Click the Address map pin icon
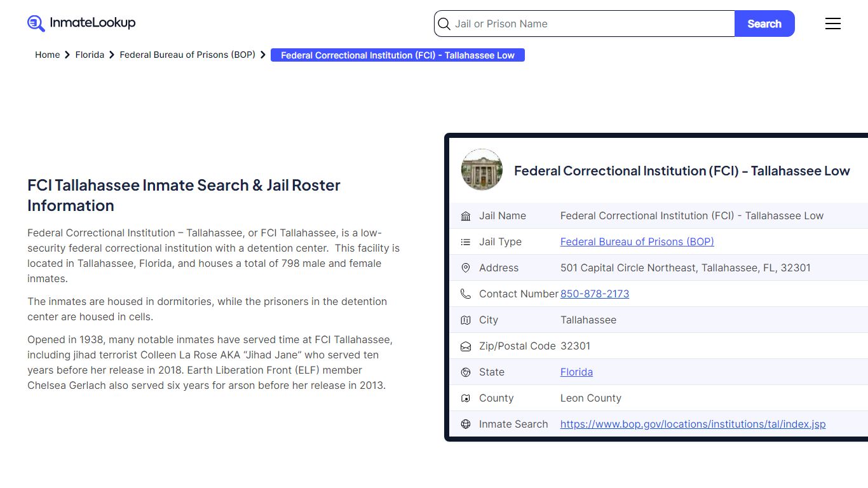Viewport: 868px width, 488px height. 466,268
